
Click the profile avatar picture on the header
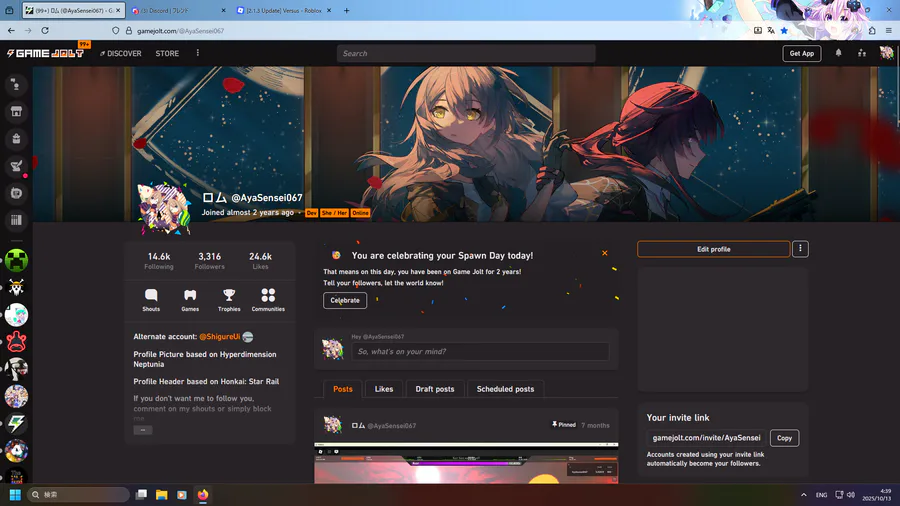click(x=164, y=209)
